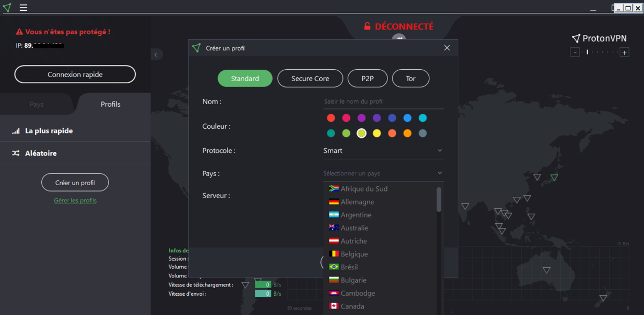The height and width of the screenshot is (315, 644).
Task: Zoom out the map with minus button
Action: [575, 53]
